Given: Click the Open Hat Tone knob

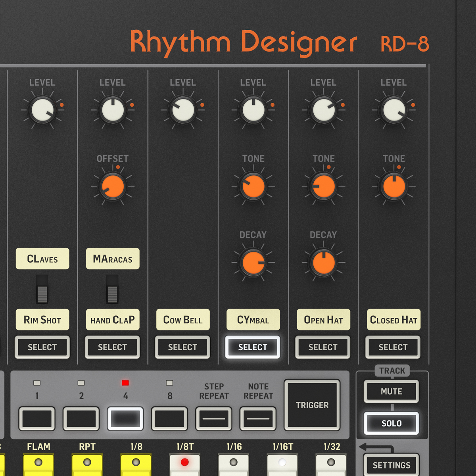Looking at the screenshot, I should pyautogui.click(x=323, y=186).
